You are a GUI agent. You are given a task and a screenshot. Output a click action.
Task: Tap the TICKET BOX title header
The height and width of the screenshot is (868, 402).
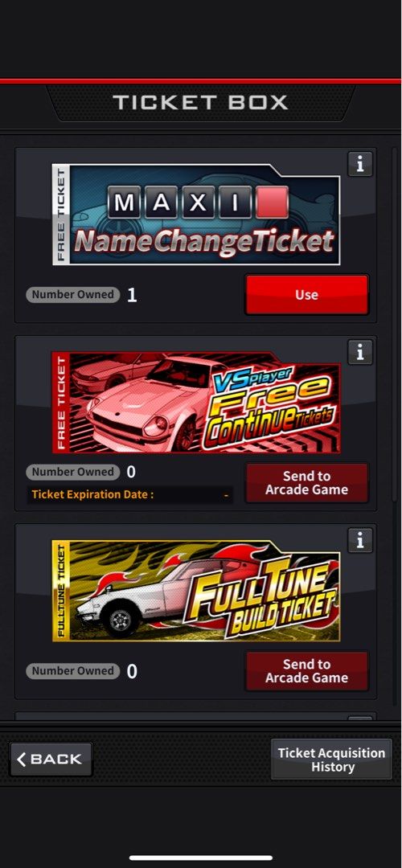pos(200,102)
